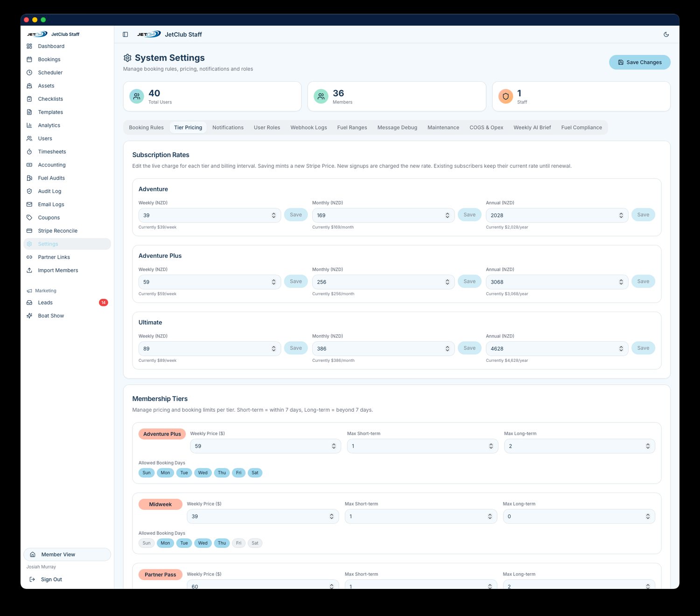Save the Adventure Weekly rate
The width and height of the screenshot is (700, 616).
[296, 215]
